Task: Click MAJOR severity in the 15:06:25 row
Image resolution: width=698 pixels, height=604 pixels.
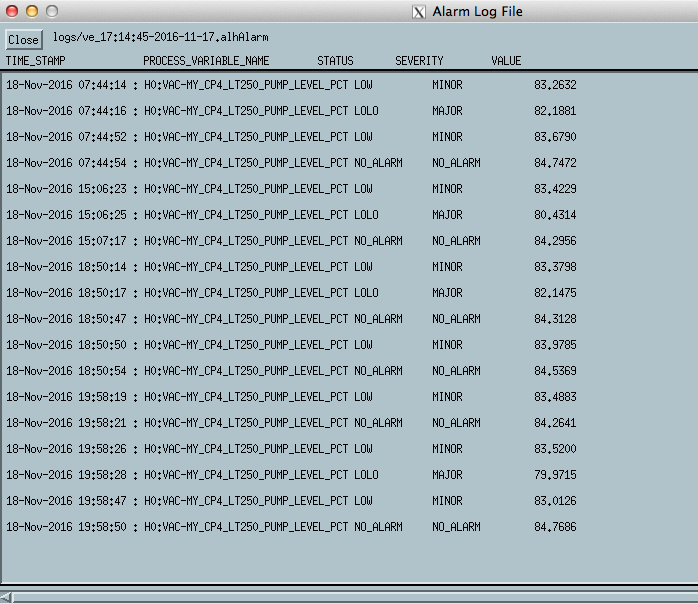Action: [447, 215]
